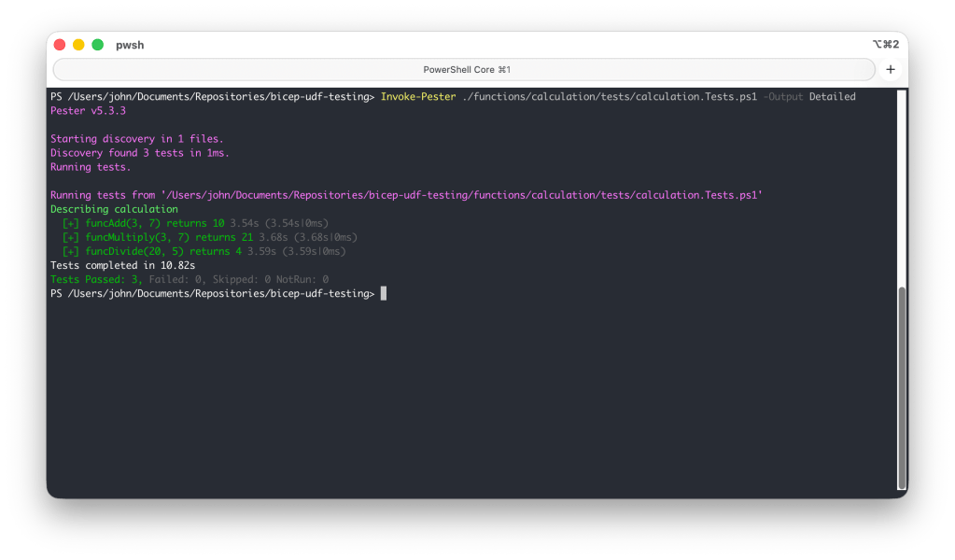
Task: Click the ⌥⌘2 window shortcut indicator
Action: [x=885, y=45]
